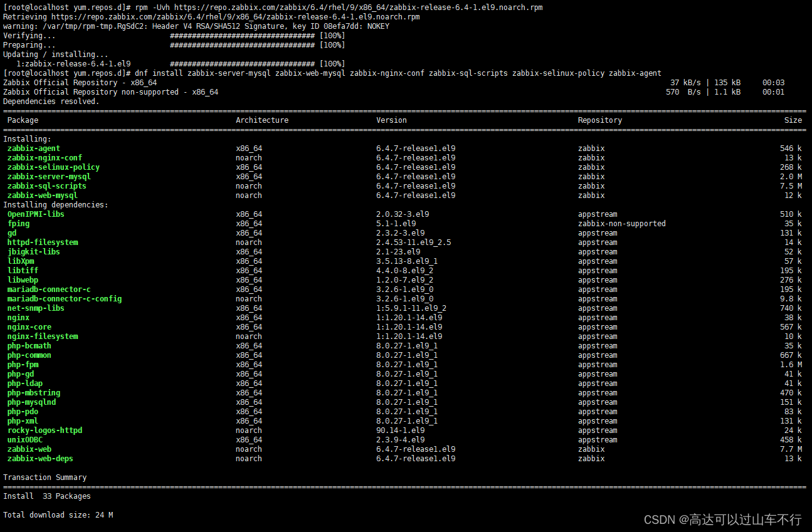Click the php-xml package name
The height and width of the screenshot is (532, 812).
click(x=23, y=421)
